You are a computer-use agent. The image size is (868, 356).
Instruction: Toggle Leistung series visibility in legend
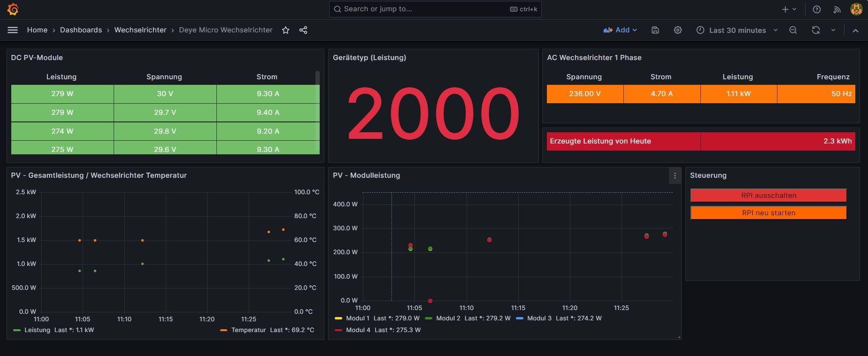[x=37, y=330]
